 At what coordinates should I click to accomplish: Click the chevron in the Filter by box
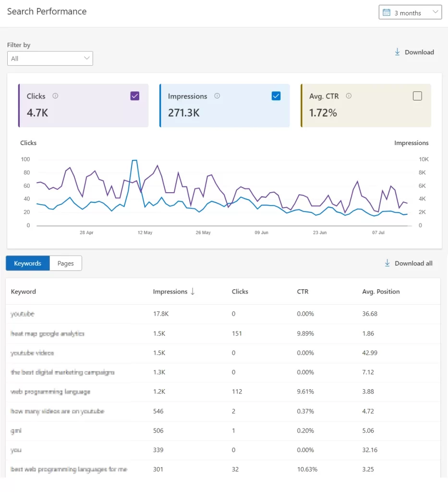pyautogui.click(x=87, y=58)
